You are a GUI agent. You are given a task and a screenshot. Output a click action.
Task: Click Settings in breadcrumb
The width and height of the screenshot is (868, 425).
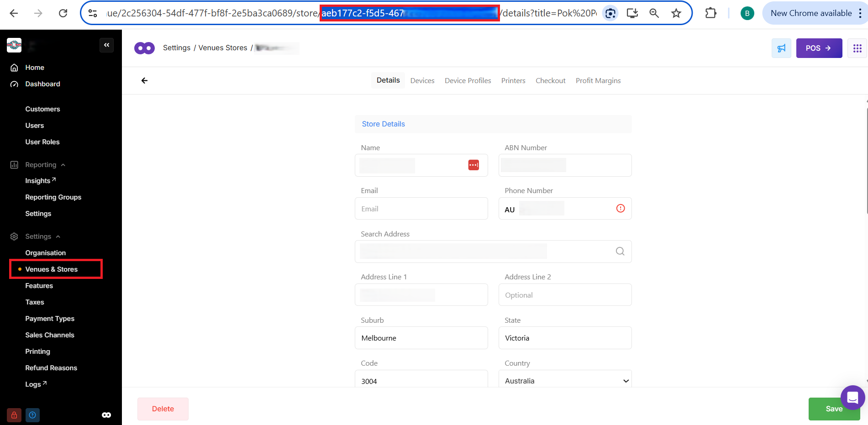point(177,48)
